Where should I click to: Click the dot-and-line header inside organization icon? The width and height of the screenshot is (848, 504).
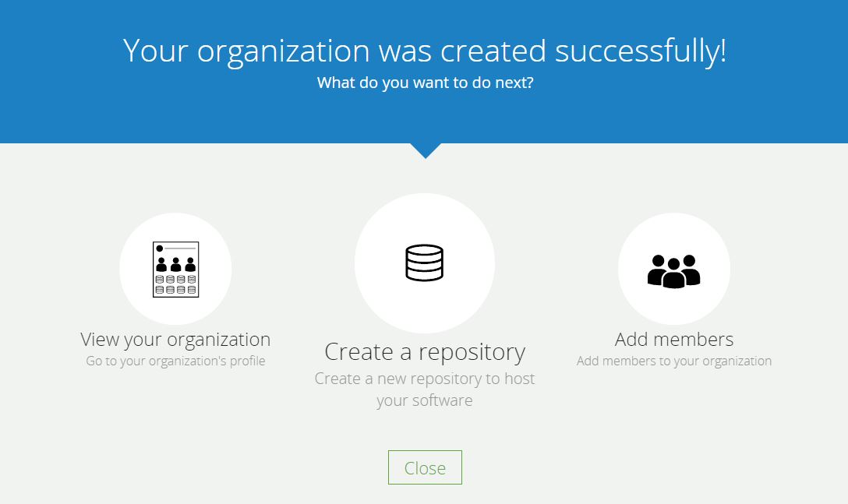coord(175,248)
